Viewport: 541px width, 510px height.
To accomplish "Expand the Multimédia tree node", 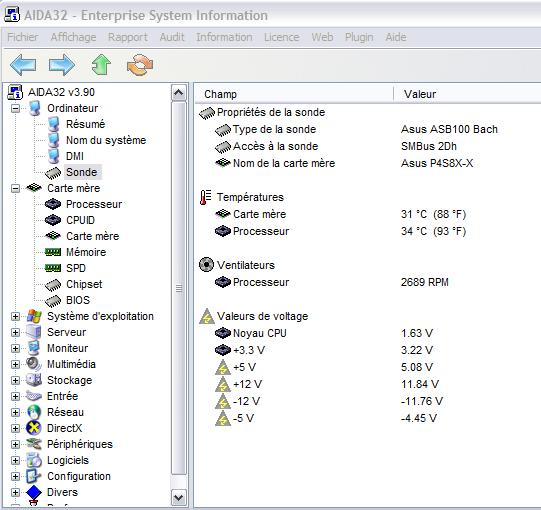I will pyautogui.click(x=15, y=364).
